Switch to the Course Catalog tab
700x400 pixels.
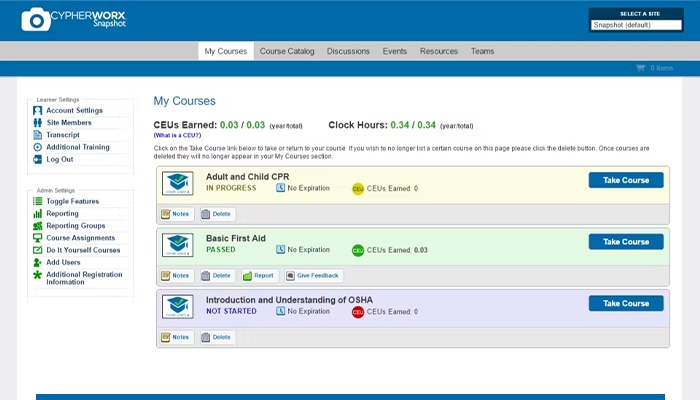tap(287, 51)
